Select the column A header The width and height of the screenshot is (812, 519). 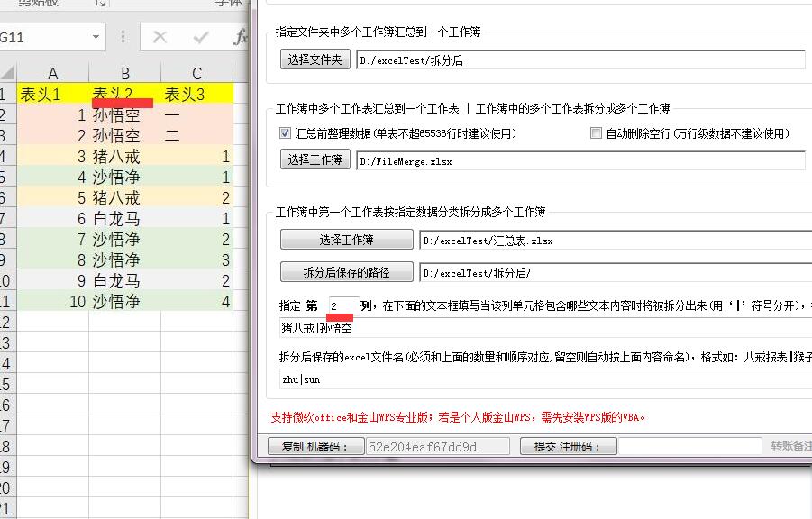pyautogui.click(x=53, y=74)
